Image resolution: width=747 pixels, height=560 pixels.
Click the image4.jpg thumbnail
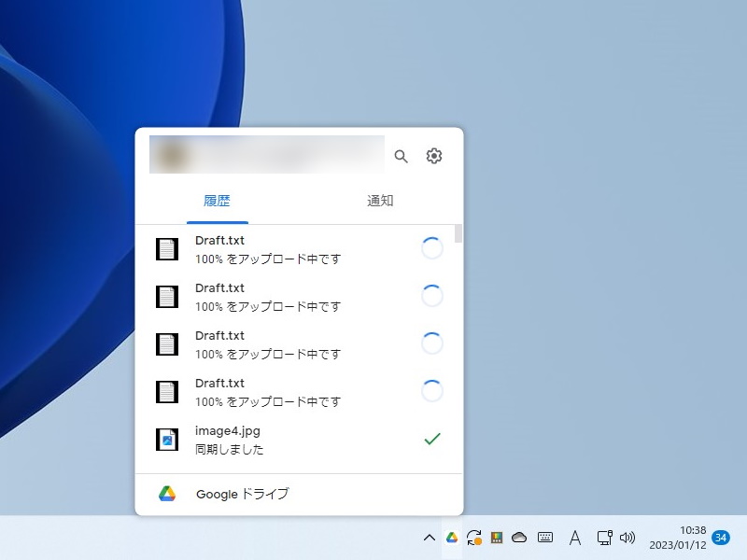[167, 439]
